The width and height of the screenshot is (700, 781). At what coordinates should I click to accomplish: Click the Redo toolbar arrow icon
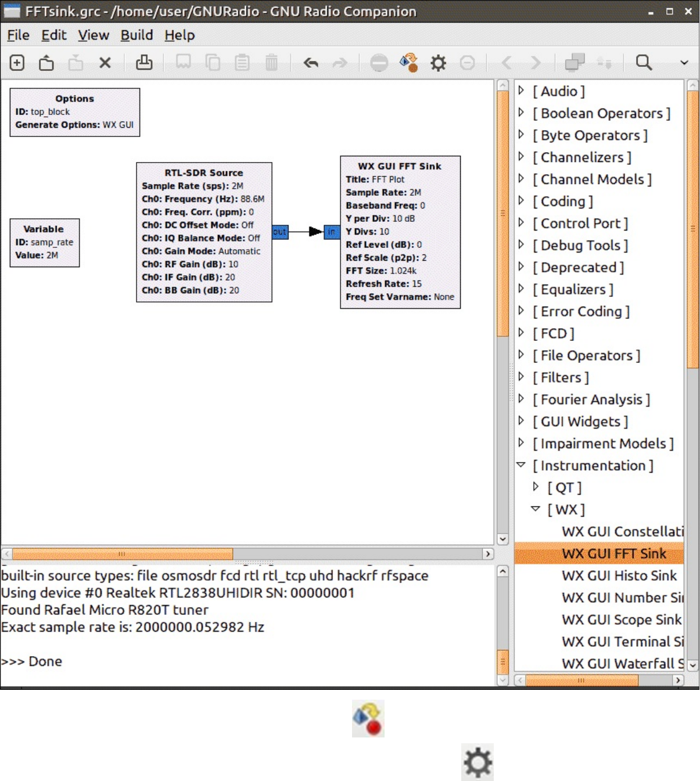coord(340,62)
